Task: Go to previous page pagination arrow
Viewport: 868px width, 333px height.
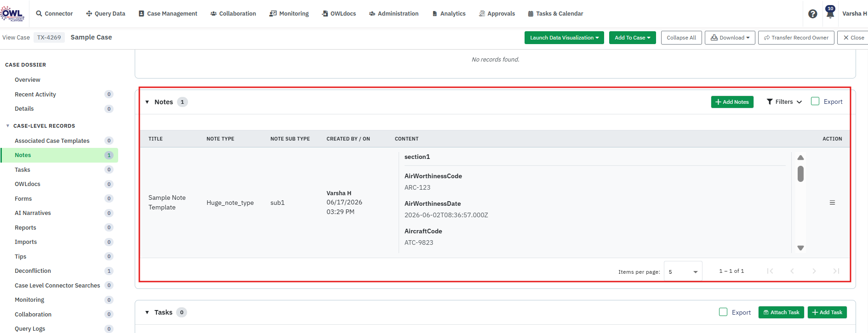Action: click(x=792, y=271)
